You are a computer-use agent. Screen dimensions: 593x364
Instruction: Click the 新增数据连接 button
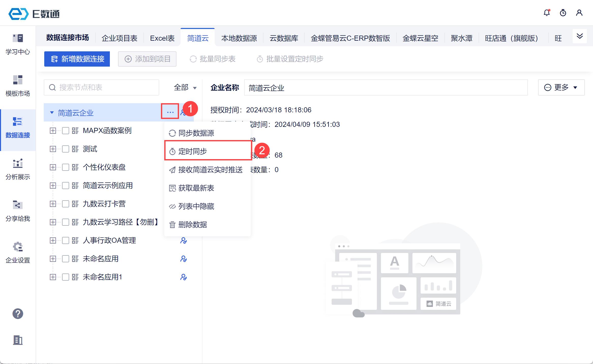(x=77, y=59)
